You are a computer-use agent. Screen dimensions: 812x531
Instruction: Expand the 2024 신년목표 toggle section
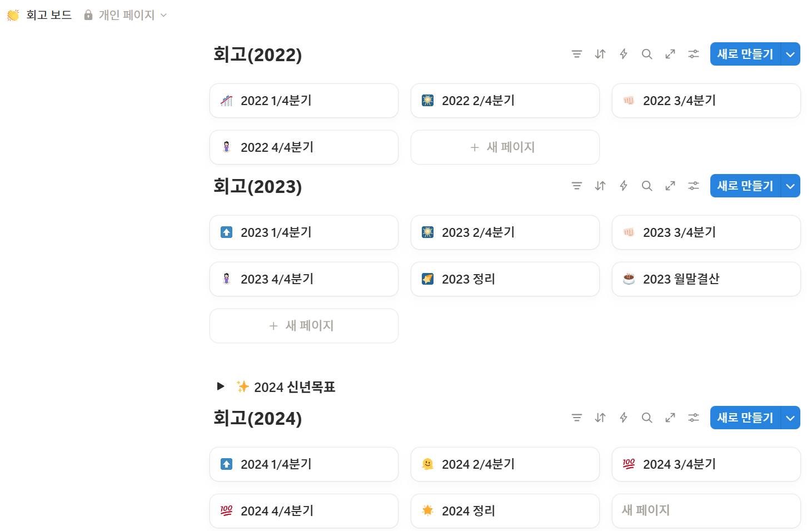[220, 386]
